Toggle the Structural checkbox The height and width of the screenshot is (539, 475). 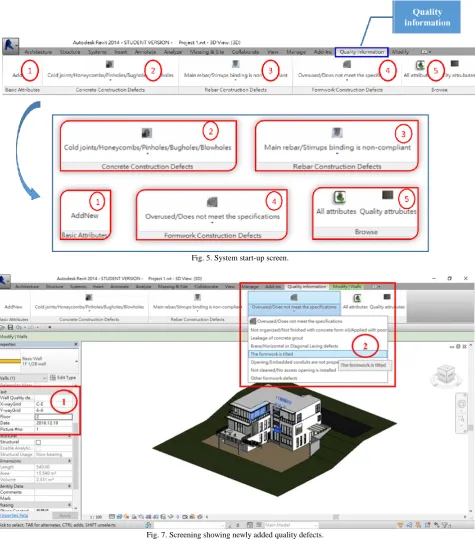point(38,442)
